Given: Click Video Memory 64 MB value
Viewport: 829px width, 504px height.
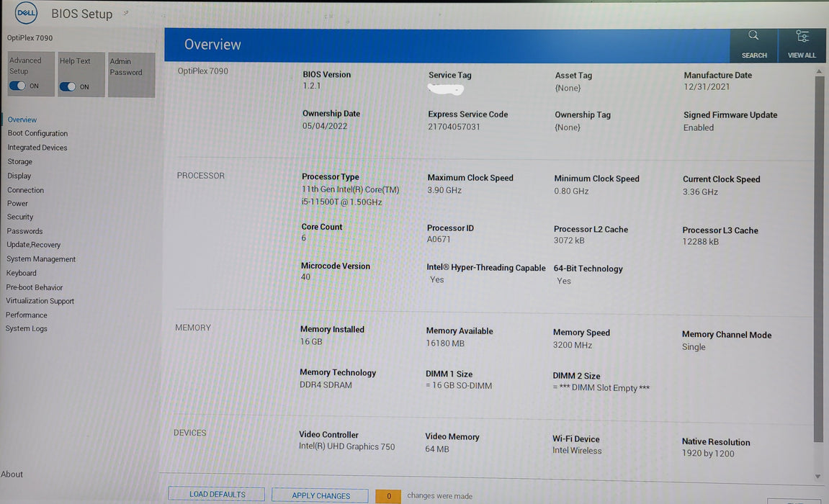Looking at the screenshot, I should point(436,449).
